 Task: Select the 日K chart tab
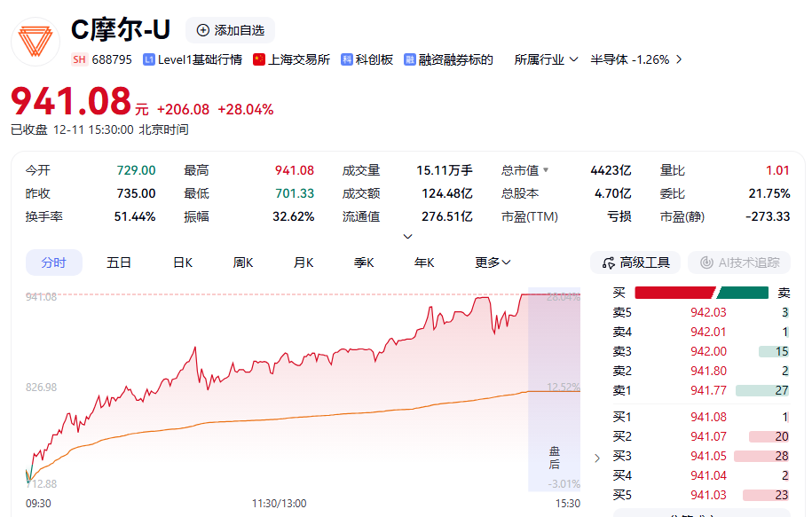click(183, 262)
